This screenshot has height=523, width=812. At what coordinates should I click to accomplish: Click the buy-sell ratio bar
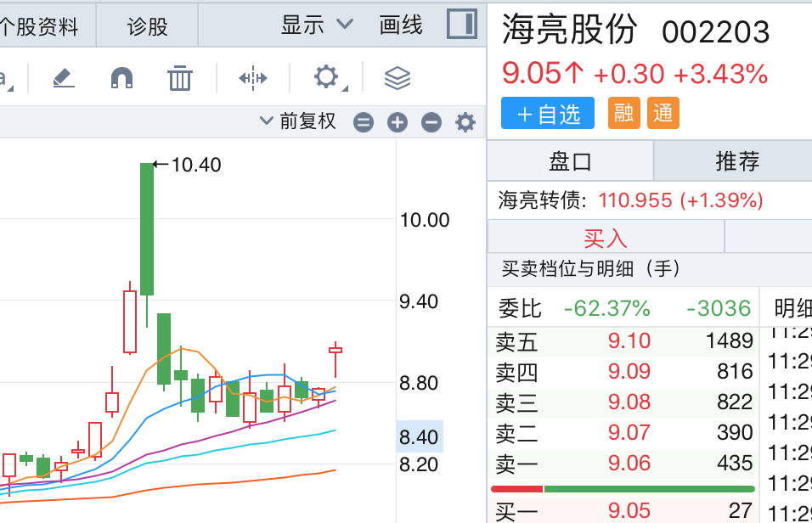tap(623, 489)
